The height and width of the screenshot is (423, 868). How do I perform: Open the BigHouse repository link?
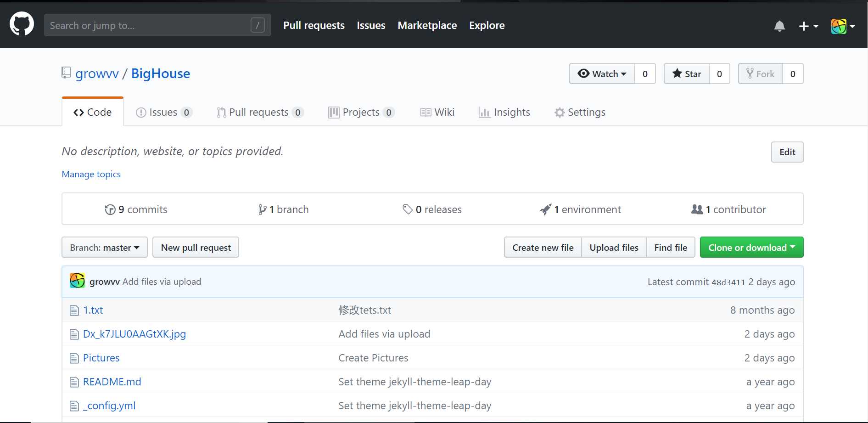pos(161,73)
